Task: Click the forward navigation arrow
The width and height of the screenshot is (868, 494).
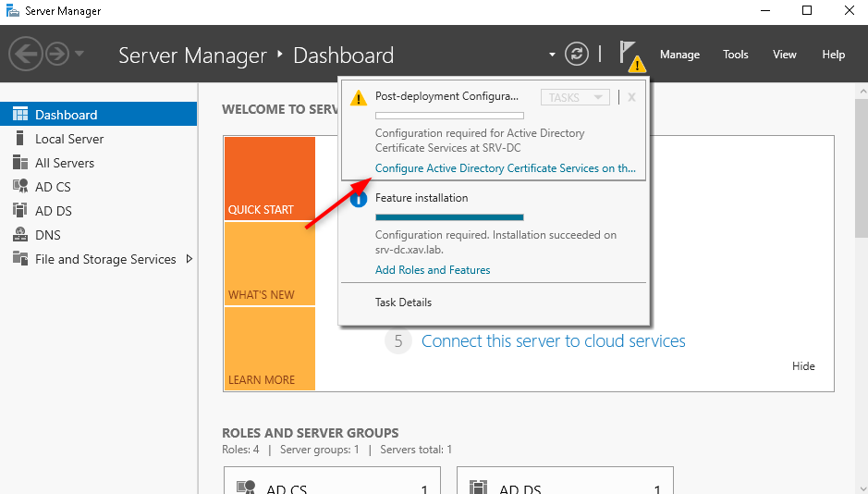Action: point(57,54)
